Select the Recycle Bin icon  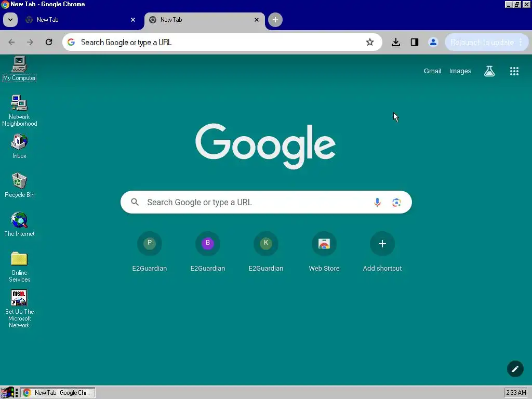click(19, 185)
